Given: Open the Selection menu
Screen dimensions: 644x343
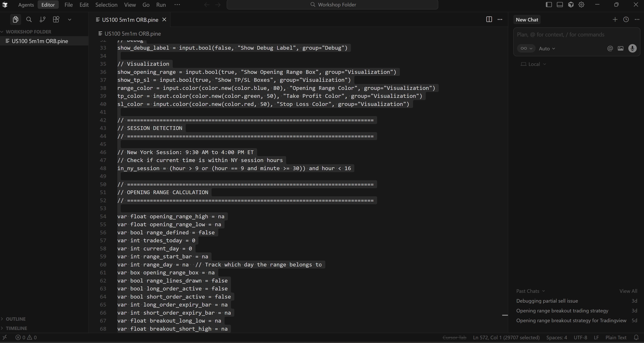Looking at the screenshot, I should pyautogui.click(x=106, y=5).
